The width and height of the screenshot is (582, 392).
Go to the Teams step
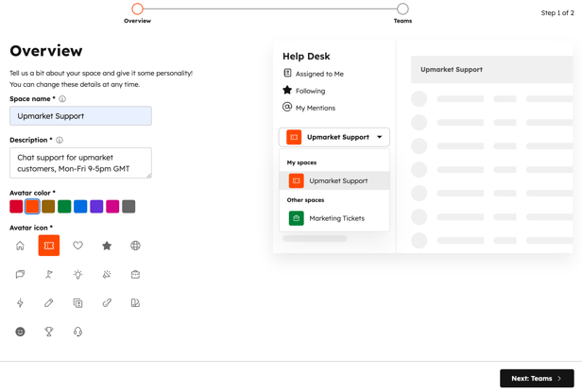402,9
